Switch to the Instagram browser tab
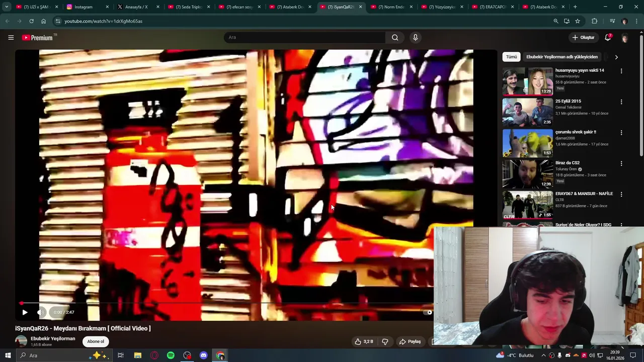 point(87,7)
